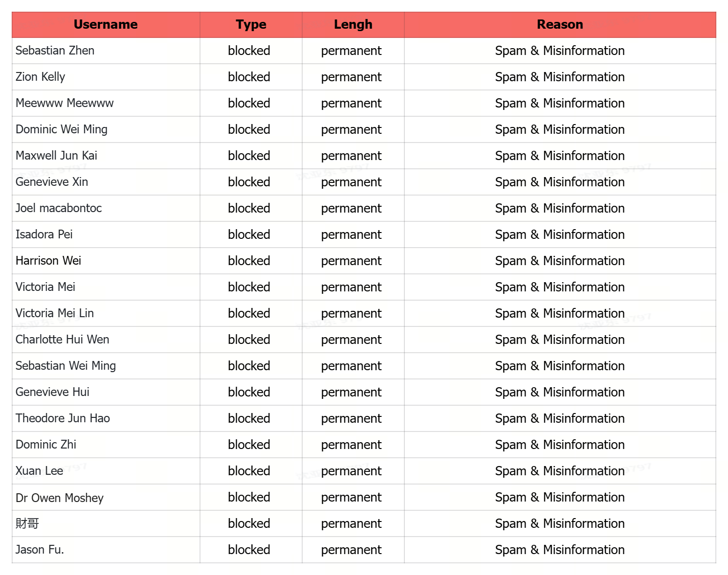Click the Username column header
The height and width of the screenshot is (575, 728).
(106, 25)
